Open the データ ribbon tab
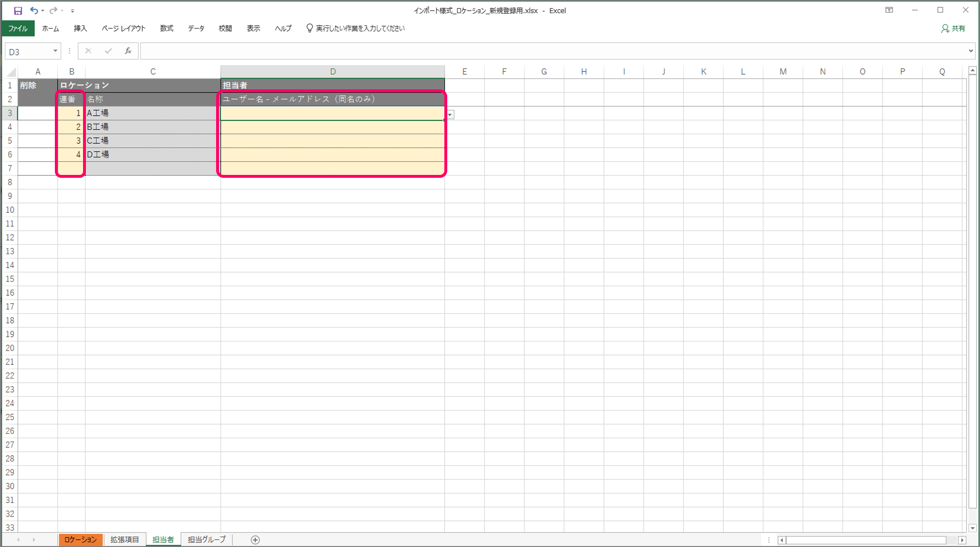 196,29
